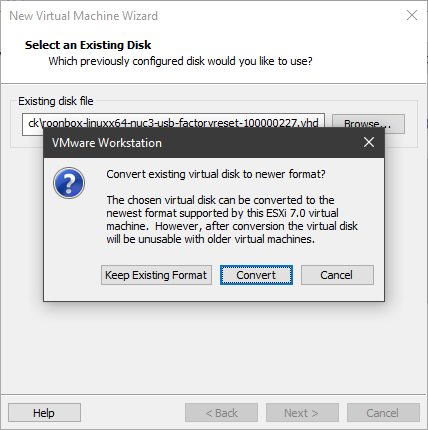Open wizard Help
This screenshot has width=428, height=430.
(44, 413)
